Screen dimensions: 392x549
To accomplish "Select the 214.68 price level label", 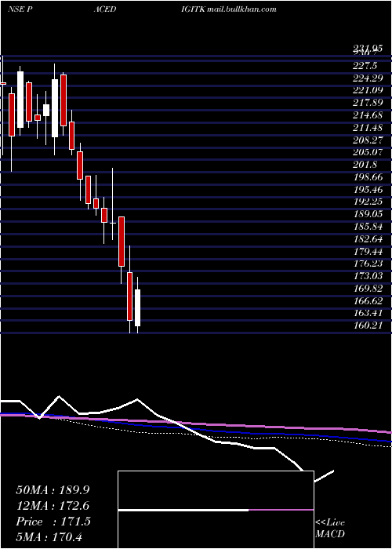I will click(x=368, y=115).
